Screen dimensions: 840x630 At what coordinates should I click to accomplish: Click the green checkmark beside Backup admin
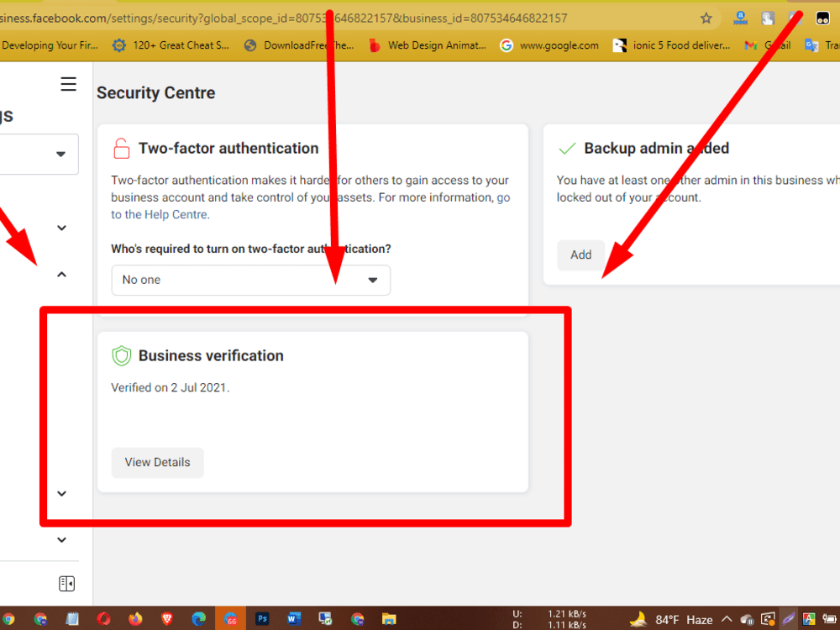[x=567, y=149]
